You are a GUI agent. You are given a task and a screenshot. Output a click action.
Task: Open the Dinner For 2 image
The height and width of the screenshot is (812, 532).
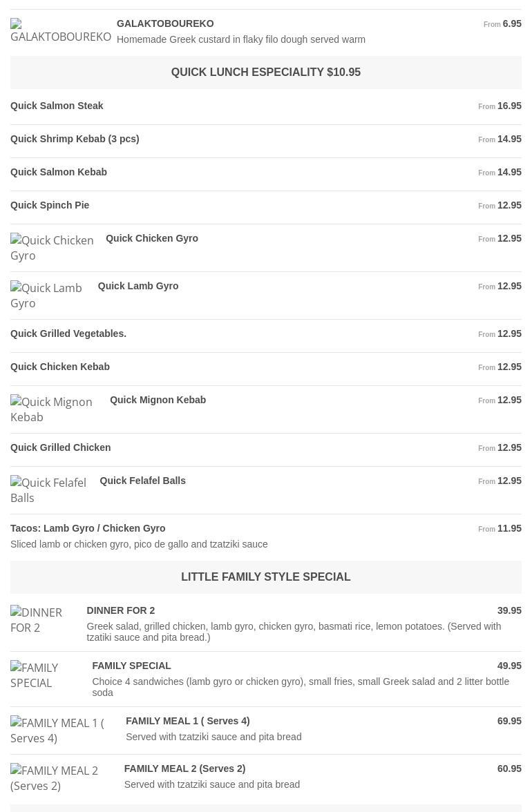[x=43, y=620]
